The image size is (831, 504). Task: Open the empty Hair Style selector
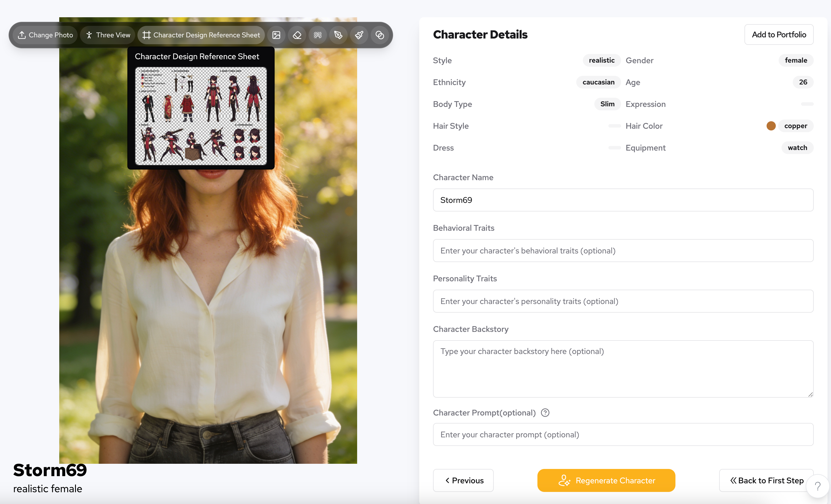pos(614,126)
